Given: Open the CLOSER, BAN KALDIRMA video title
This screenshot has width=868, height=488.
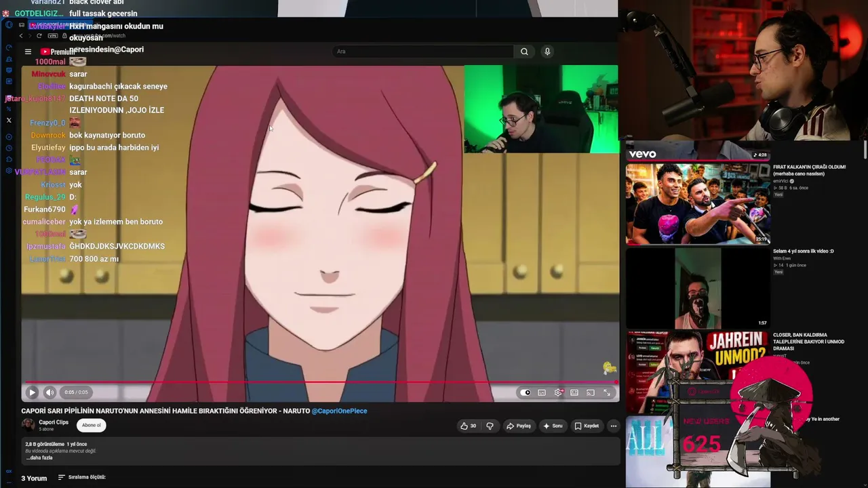Looking at the screenshot, I should coord(809,342).
